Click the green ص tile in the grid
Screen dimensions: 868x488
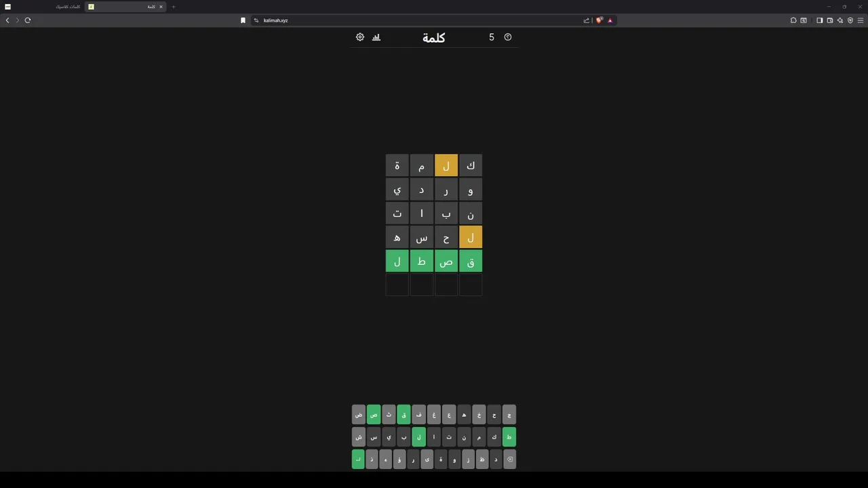(446, 262)
